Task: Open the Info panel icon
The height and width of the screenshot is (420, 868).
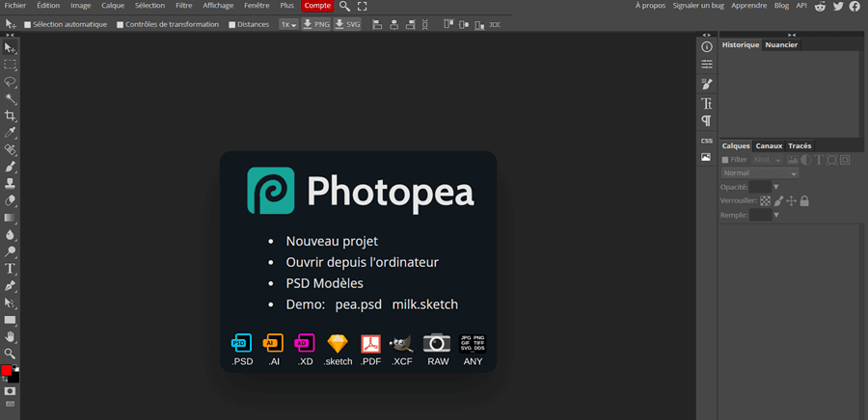Action: 706,47
